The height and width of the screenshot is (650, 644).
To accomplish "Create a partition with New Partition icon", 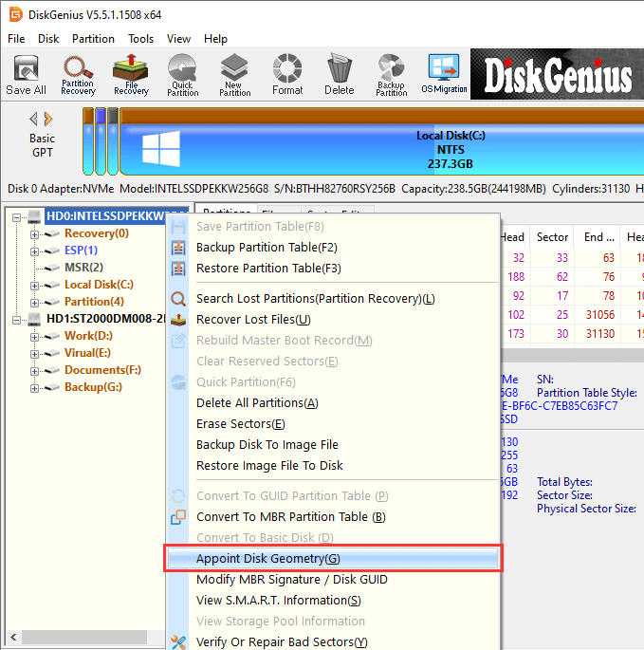I will (234, 74).
